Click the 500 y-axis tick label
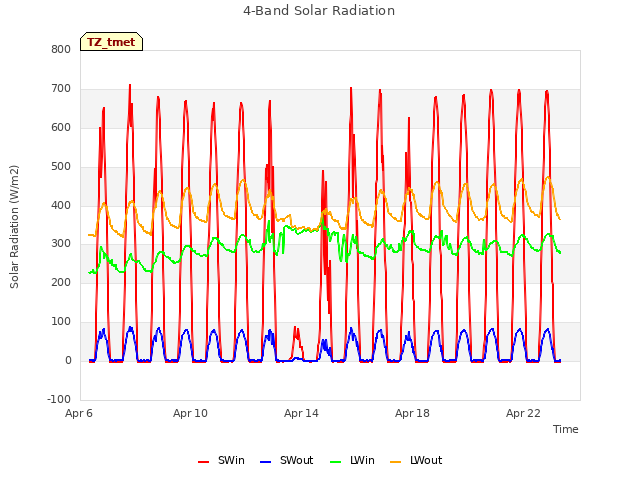This screenshot has height=480, width=640. [x=61, y=167]
